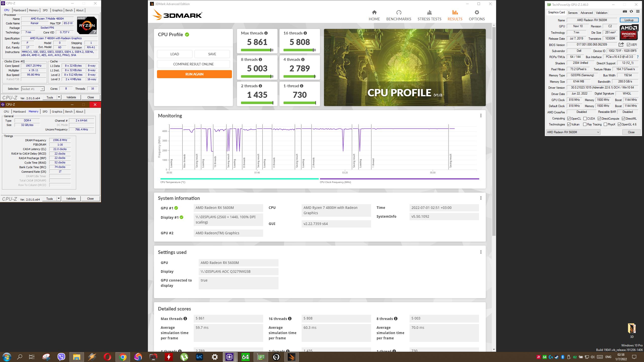Viewport: 644px width, 362px height.
Task: Click Max threads score progress bar
Action: click(257, 50)
